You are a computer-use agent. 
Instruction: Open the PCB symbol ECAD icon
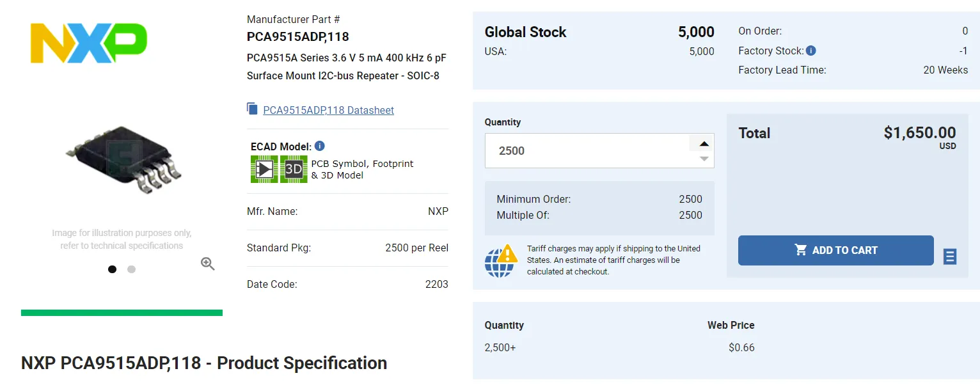(264, 169)
